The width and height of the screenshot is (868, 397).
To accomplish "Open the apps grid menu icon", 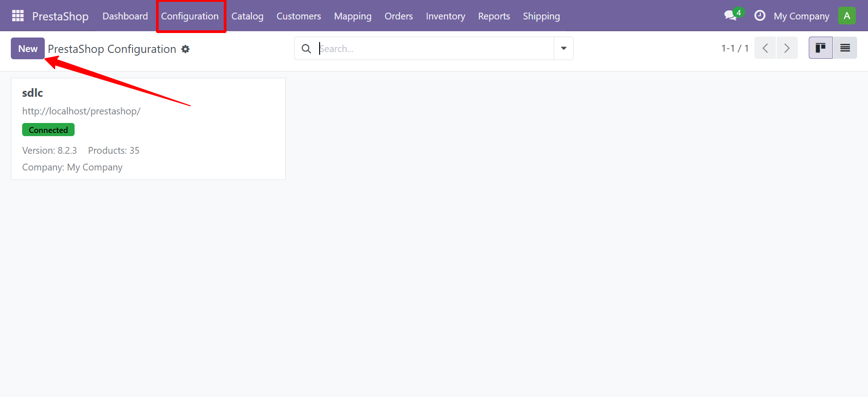I will click(18, 16).
